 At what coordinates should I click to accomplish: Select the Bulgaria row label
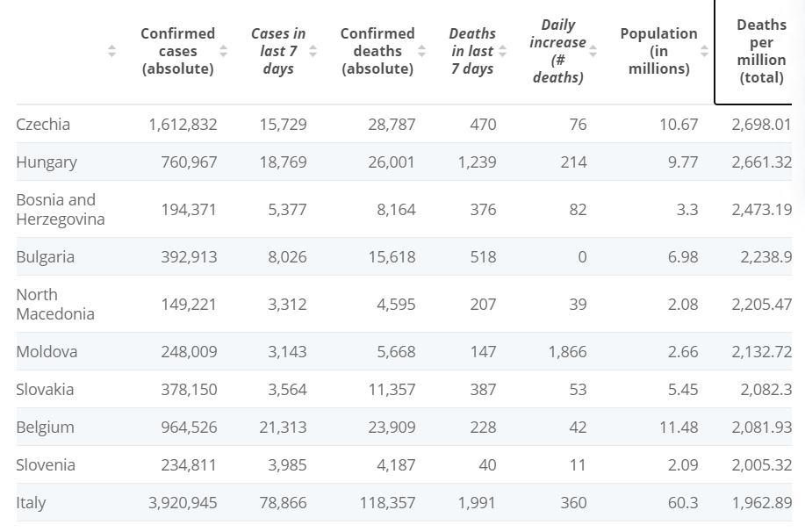point(45,256)
